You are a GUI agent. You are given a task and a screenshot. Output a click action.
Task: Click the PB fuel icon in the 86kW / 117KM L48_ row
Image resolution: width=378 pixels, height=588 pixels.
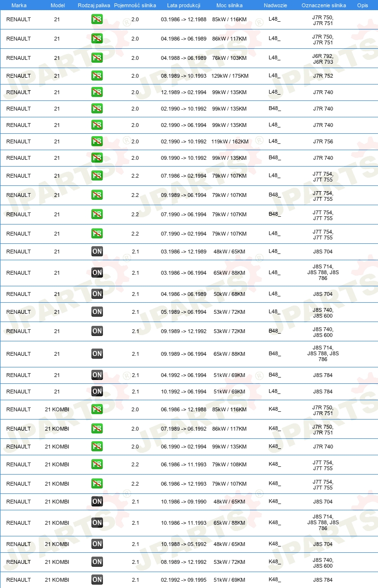pos(97,39)
